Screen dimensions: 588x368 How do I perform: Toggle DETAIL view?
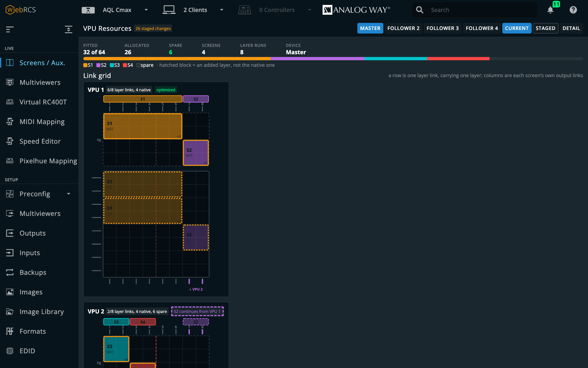click(x=571, y=28)
